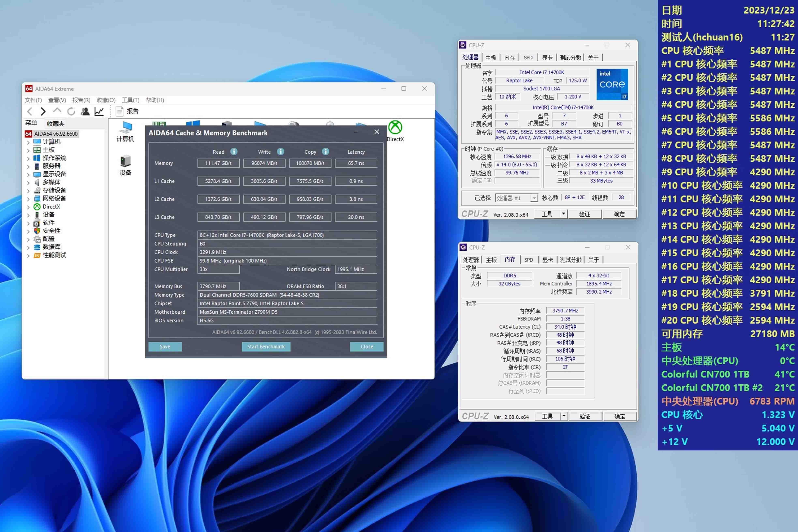Select 网络设备 item in AIDA64 tree
Screen dimensions: 798x532
click(54, 198)
